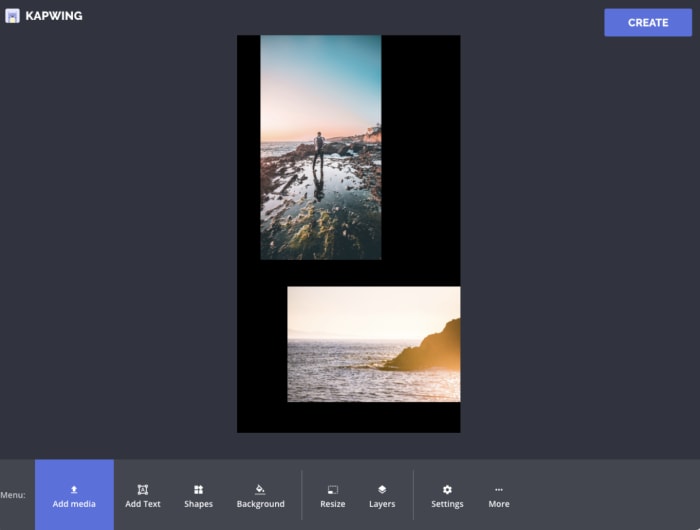Click the More ellipsis icon
This screenshot has height=530, width=700.
pos(499,490)
